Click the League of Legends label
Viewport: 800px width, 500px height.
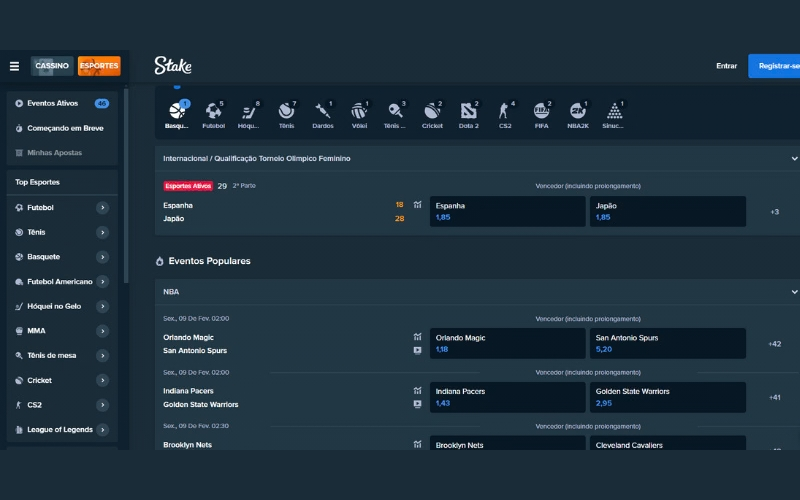pos(60,430)
